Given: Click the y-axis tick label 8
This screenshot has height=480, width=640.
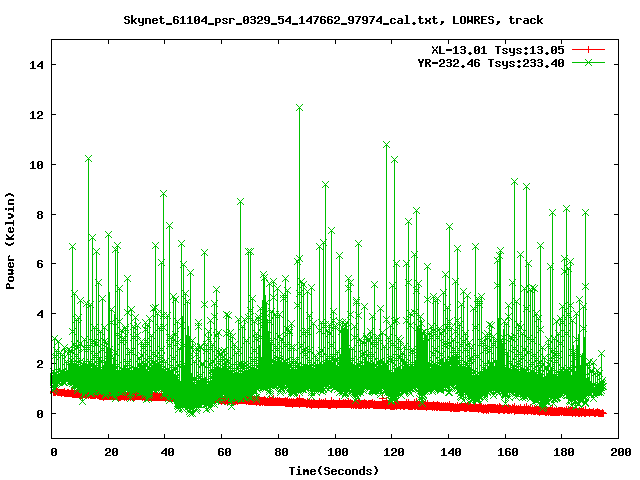Looking at the screenshot, I should click(40, 215).
